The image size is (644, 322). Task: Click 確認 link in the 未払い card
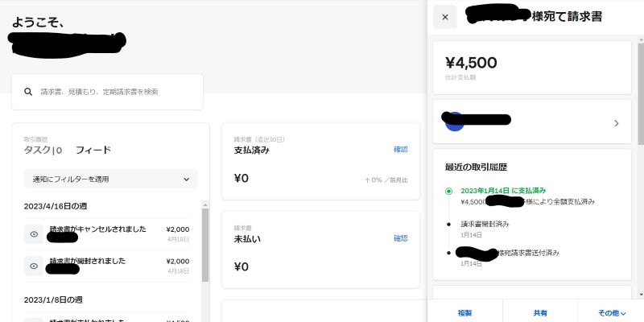[x=400, y=238]
